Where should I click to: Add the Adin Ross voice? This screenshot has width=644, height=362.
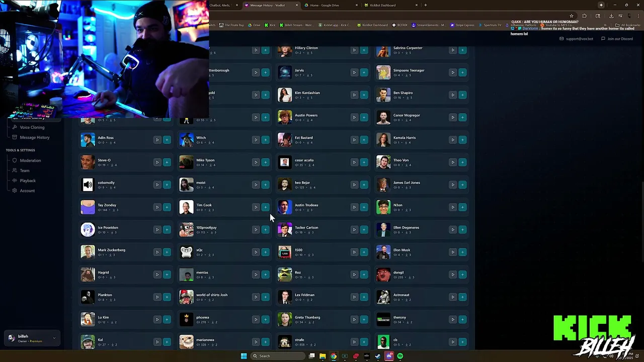[167, 140]
